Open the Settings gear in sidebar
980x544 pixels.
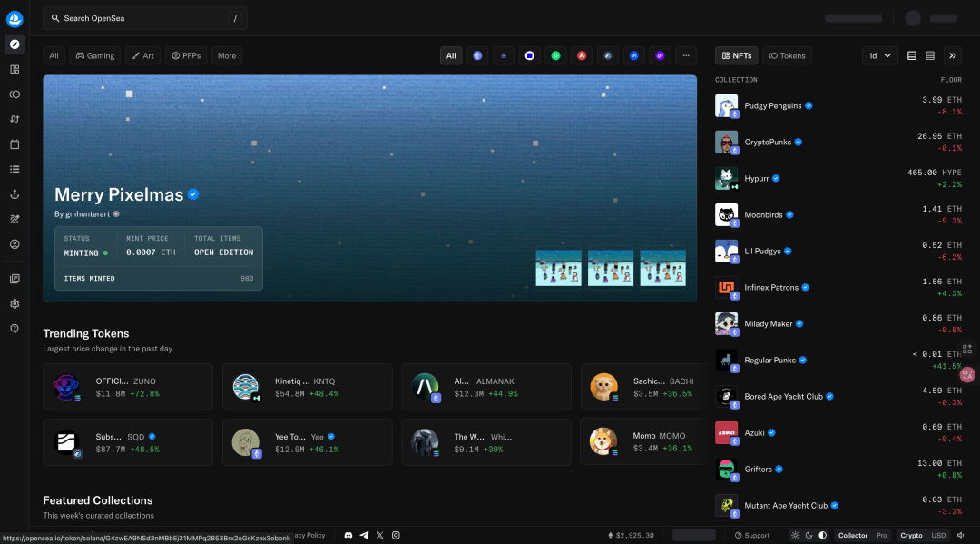tap(15, 304)
